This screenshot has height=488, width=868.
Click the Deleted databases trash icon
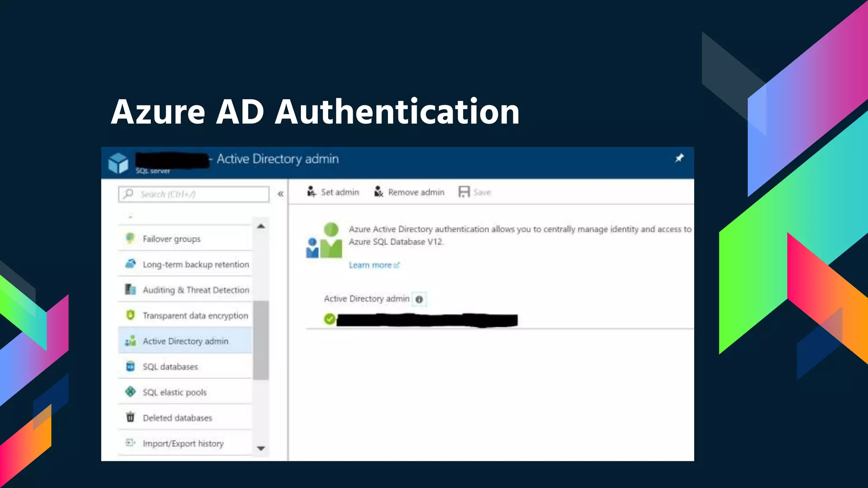click(131, 417)
